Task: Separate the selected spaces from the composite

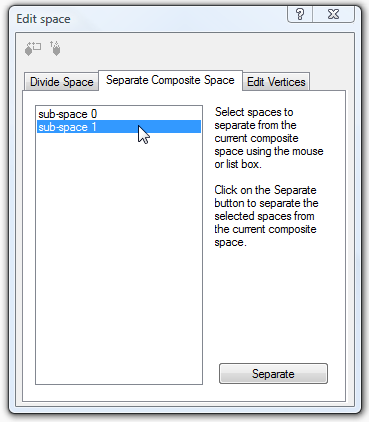Action: pos(273,374)
